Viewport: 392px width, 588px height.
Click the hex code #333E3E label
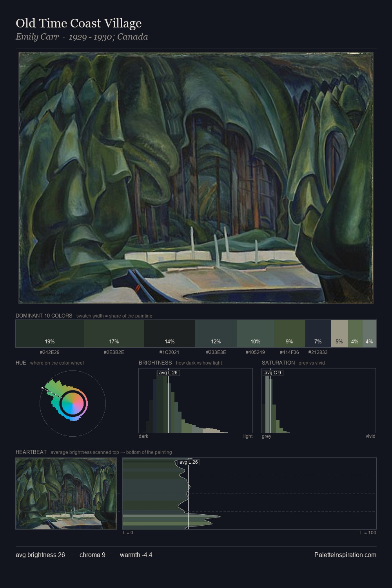pos(216,352)
